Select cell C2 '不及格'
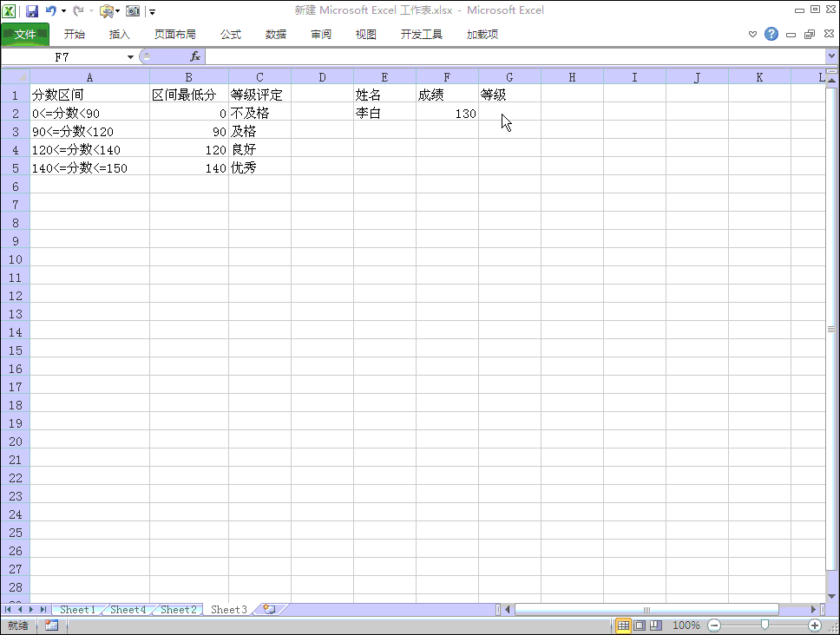The image size is (840, 635). click(x=259, y=114)
